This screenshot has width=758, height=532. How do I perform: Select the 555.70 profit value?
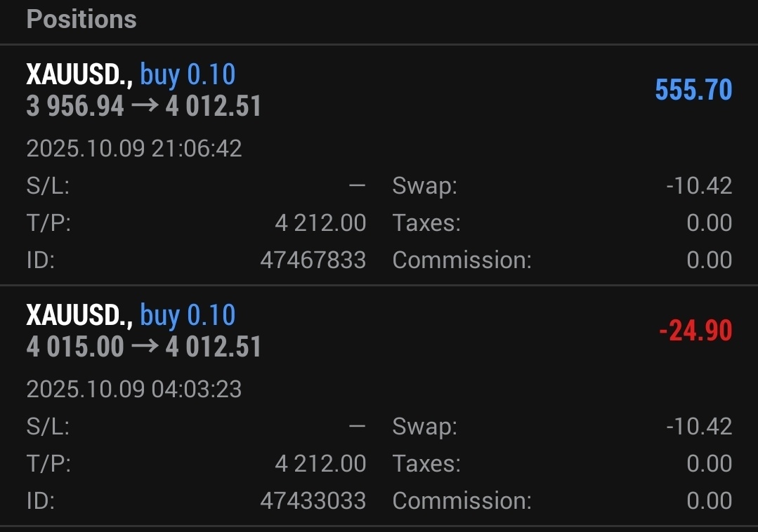tap(693, 90)
